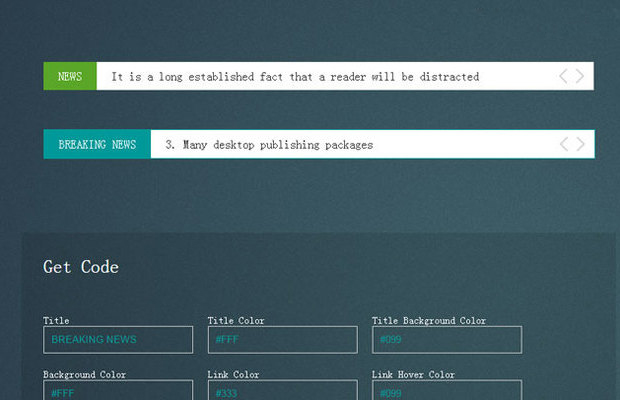Click the 'Link Hover Color' label

pos(413,374)
